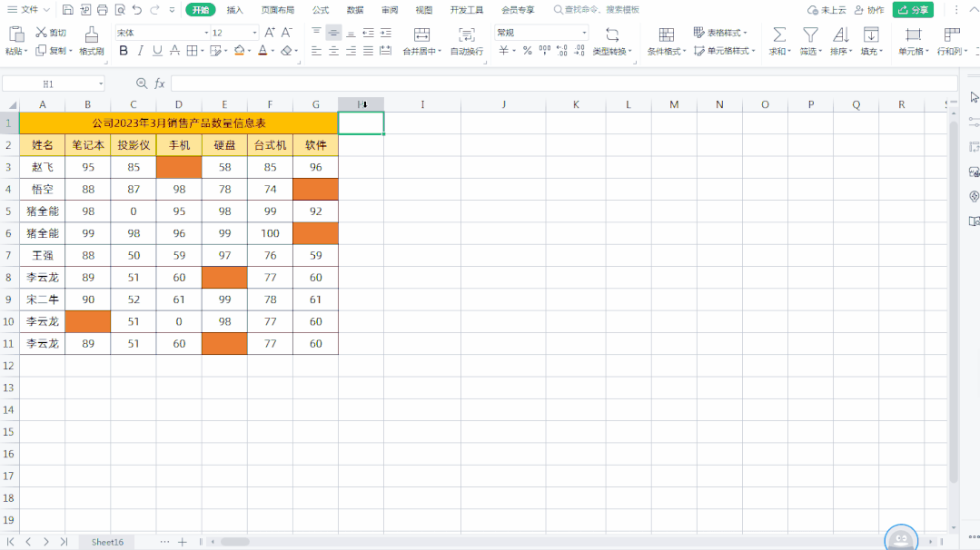Click the 协作 collaborate button

(x=869, y=10)
